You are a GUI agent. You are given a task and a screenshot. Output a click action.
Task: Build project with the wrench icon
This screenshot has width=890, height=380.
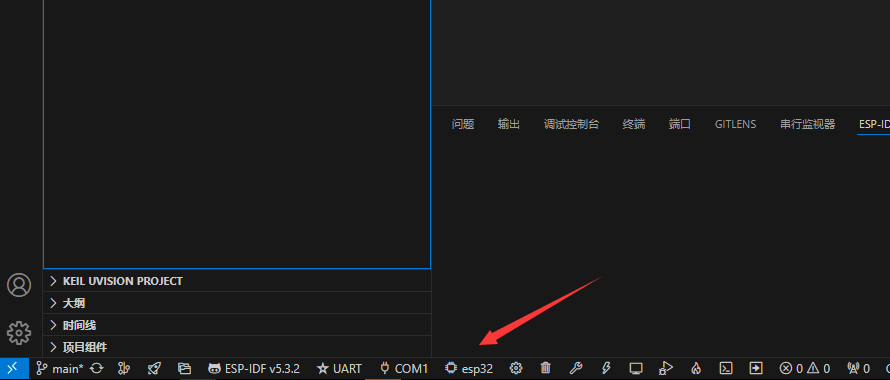coord(576,369)
